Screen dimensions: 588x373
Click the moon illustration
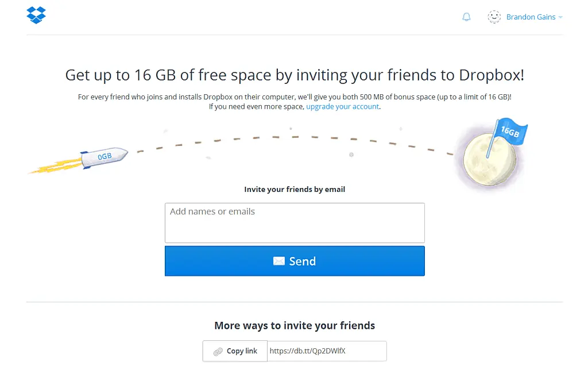point(488,158)
